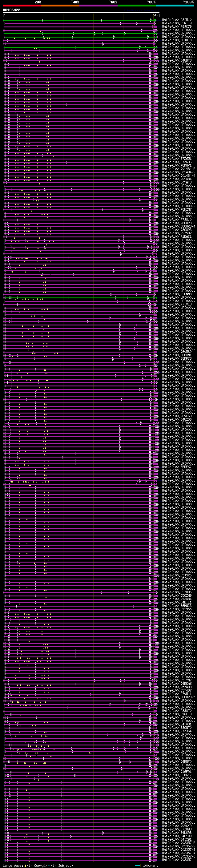Select the UniRef100_Q4RNF0 label
This screenshot has width=197, height=868.
[x=177, y=761]
